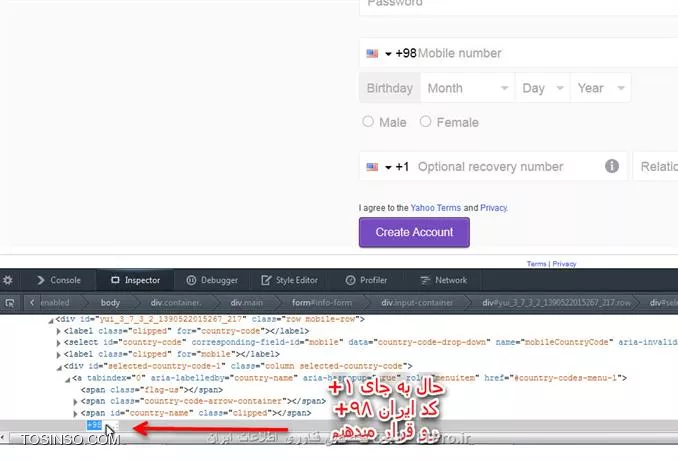Screen dimensions: 678x461
Task: Open the Privacy link in agreement text
Action: [493, 208]
